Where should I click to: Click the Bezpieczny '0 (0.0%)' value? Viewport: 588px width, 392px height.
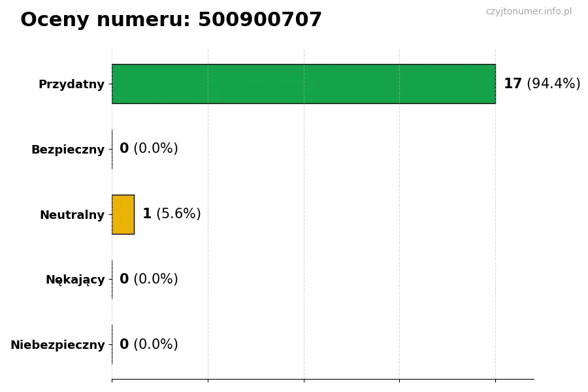(148, 149)
